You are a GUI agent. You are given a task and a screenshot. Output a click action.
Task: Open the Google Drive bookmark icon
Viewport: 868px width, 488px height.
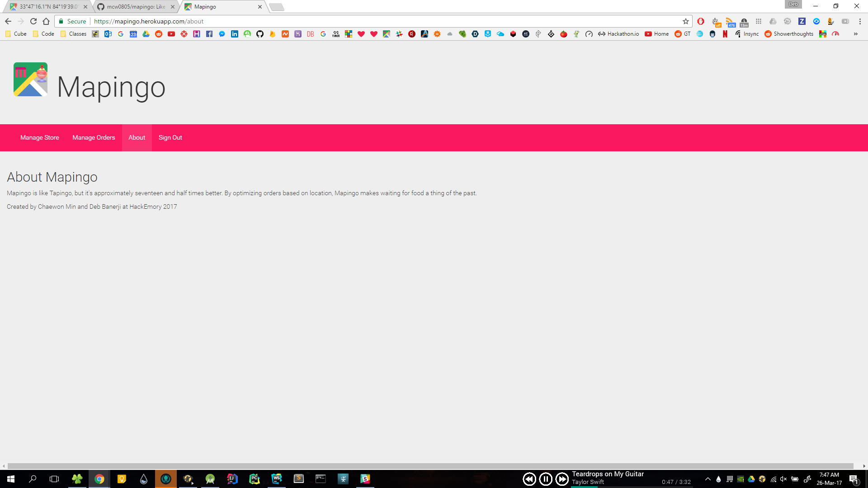(146, 34)
